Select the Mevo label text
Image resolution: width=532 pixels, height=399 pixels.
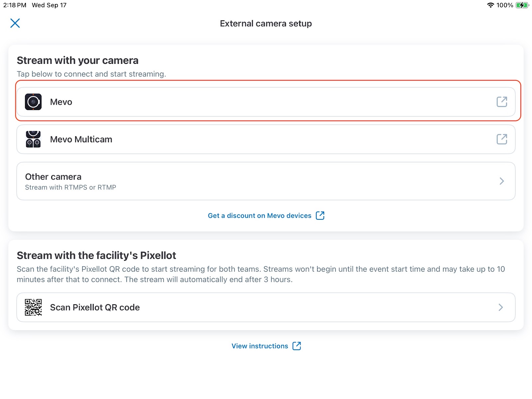click(x=61, y=102)
